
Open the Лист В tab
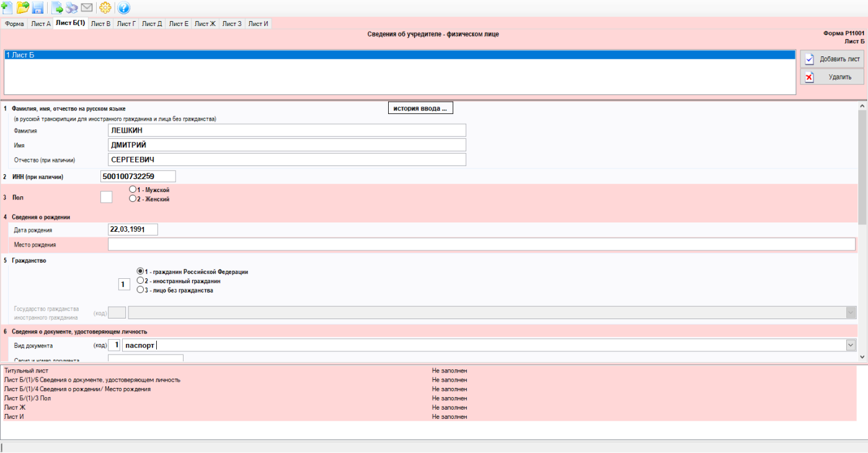click(100, 24)
